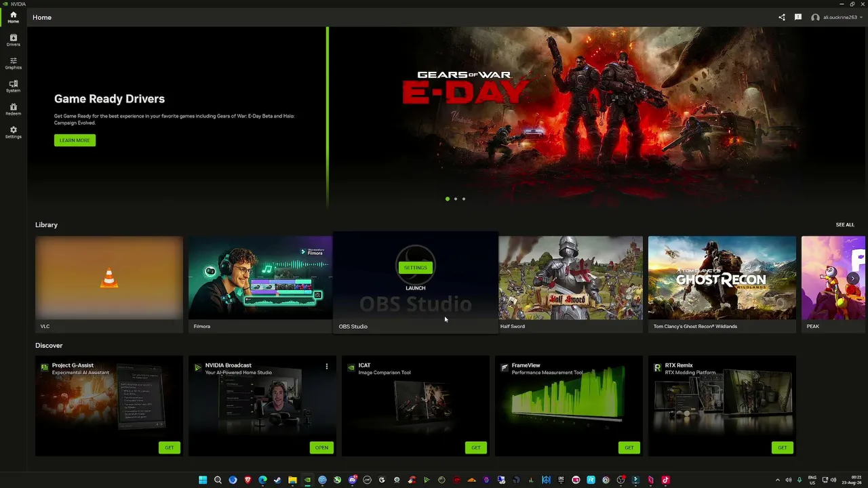Click the Project G-Assist card icon
The height and width of the screenshot is (488, 868).
point(45,367)
